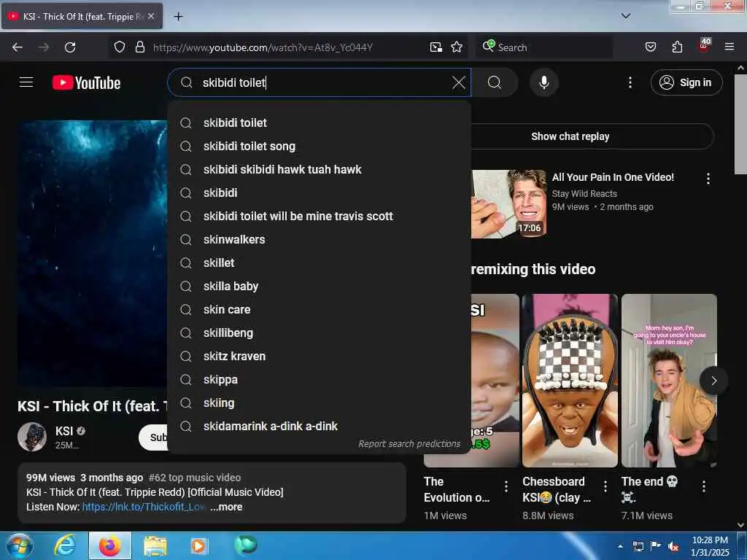Launch Windows Media Player from taskbar
The height and width of the screenshot is (560, 747).
click(x=198, y=546)
